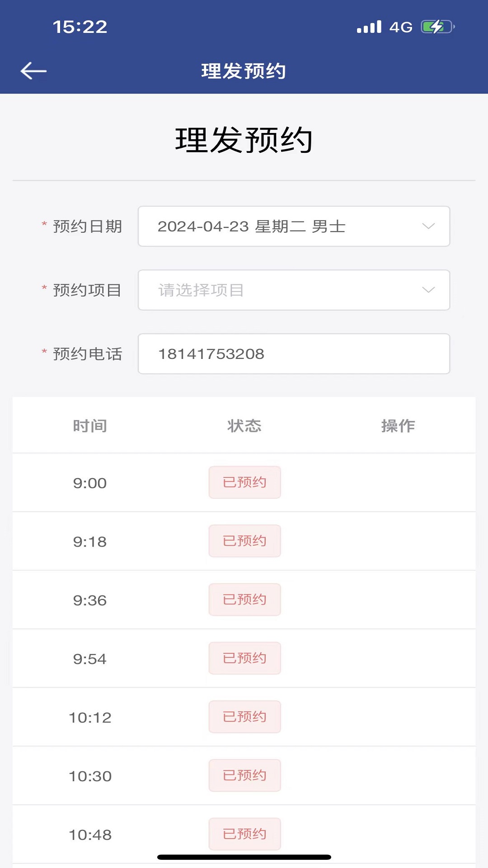
Task: Tap the home indicator bar
Action: pyautogui.click(x=244, y=857)
